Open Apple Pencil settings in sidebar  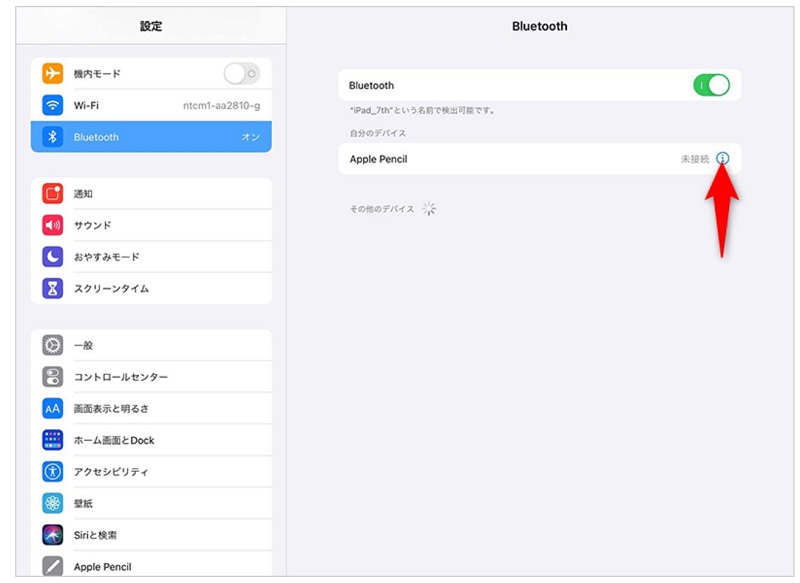click(x=151, y=564)
